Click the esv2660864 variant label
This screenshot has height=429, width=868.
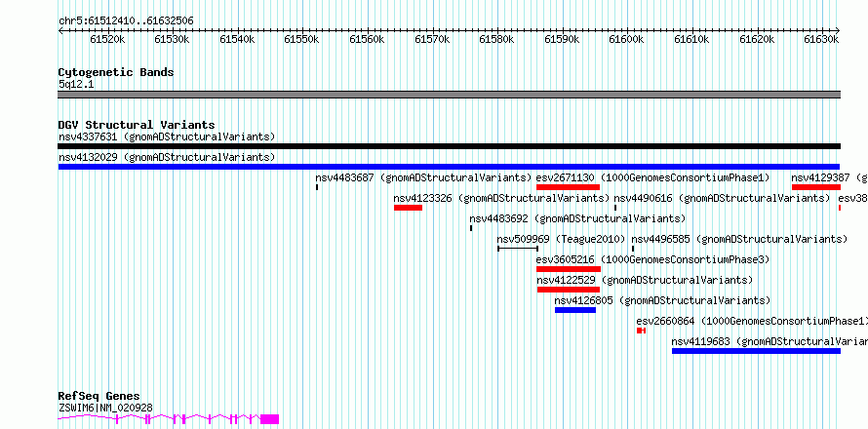(752, 321)
